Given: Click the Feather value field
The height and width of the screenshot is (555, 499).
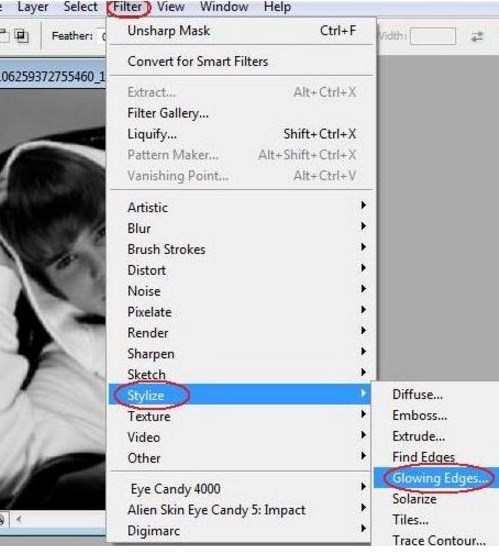Looking at the screenshot, I should click(102, 36).
